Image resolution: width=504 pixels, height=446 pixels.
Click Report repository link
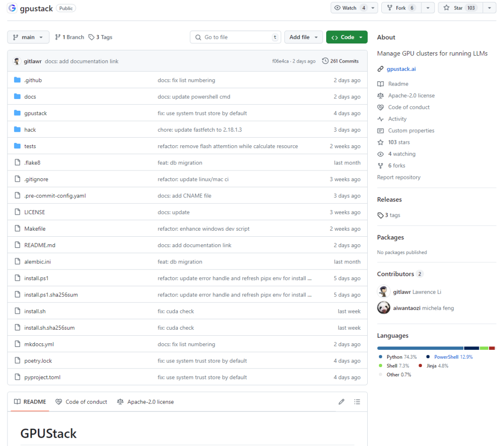click(x=399, y=177)
